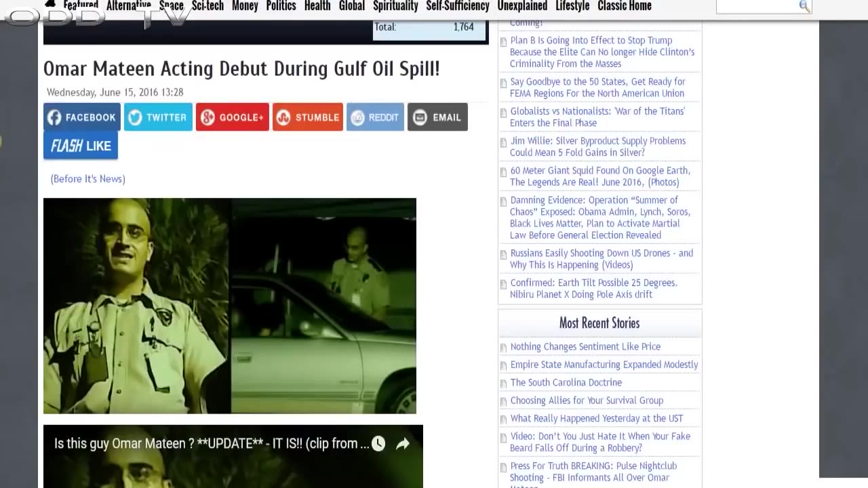Open 'Plan B Is Going Into Effect' story

(x=602, y=52)
